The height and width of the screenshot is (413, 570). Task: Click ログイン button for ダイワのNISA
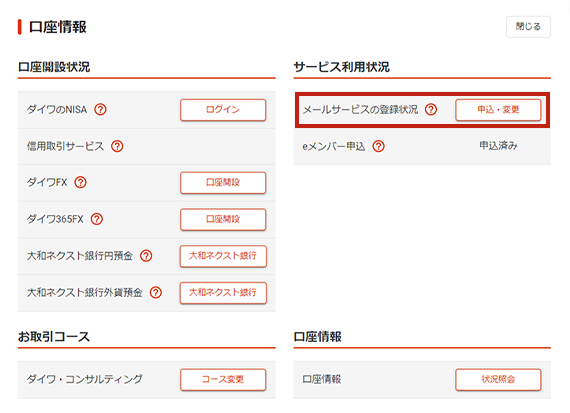pos(223,109)
